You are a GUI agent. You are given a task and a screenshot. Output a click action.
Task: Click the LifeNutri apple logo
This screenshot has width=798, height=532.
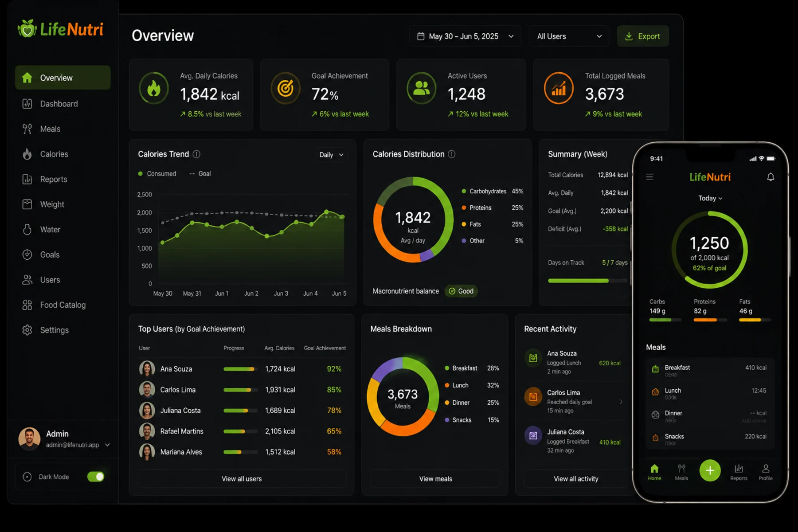27,29
